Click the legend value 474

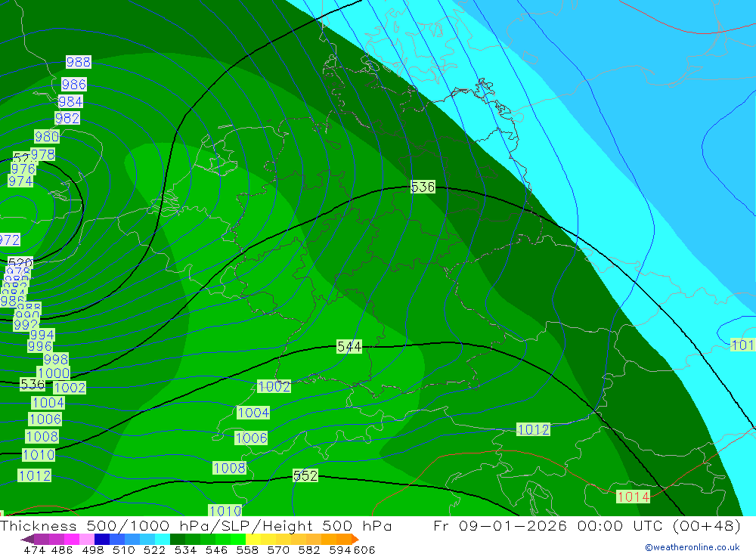[34, 549]
